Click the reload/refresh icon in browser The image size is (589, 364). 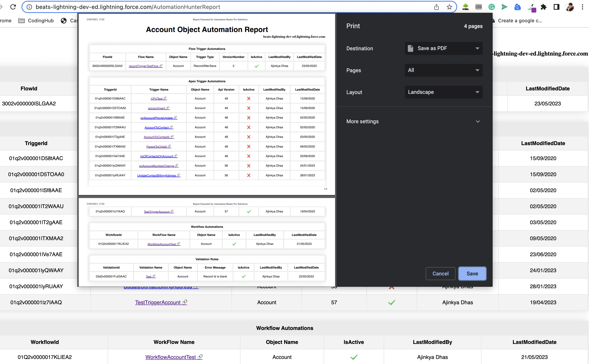pyautogui.click(x=13, y=7)
